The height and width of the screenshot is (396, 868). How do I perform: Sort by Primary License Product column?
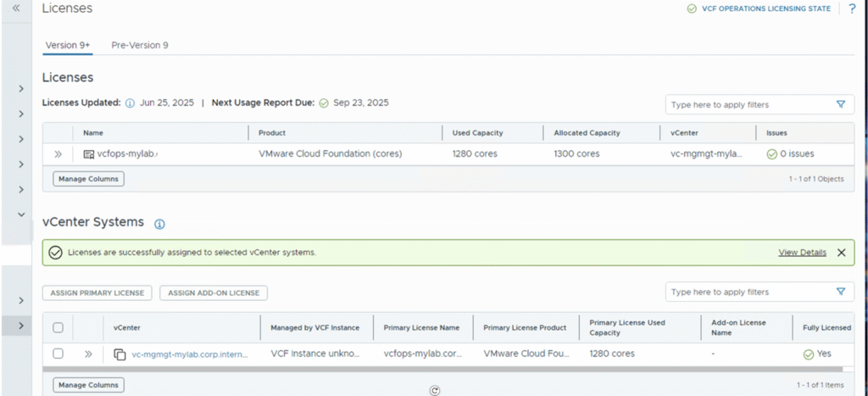tap(525, 328)
